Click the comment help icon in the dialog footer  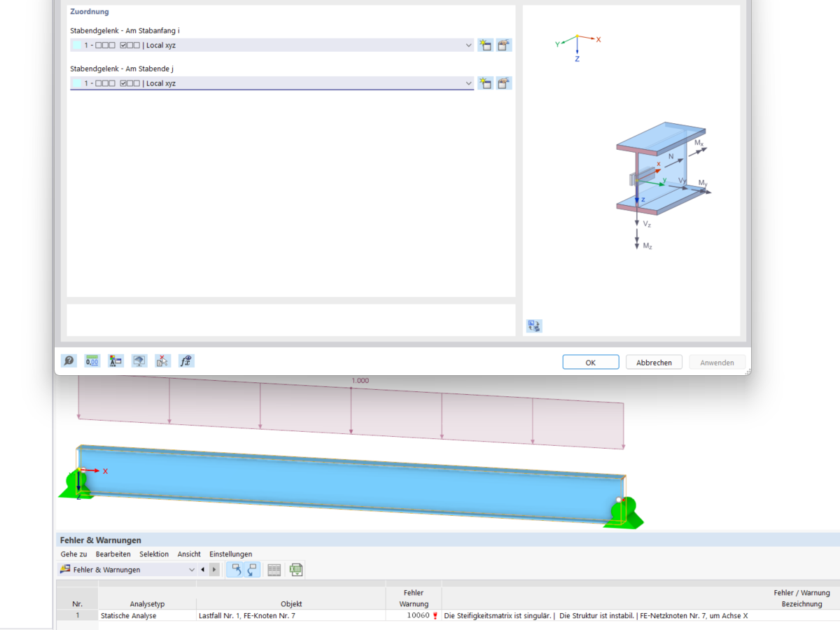pyautogui.click(x=69, y=360)
